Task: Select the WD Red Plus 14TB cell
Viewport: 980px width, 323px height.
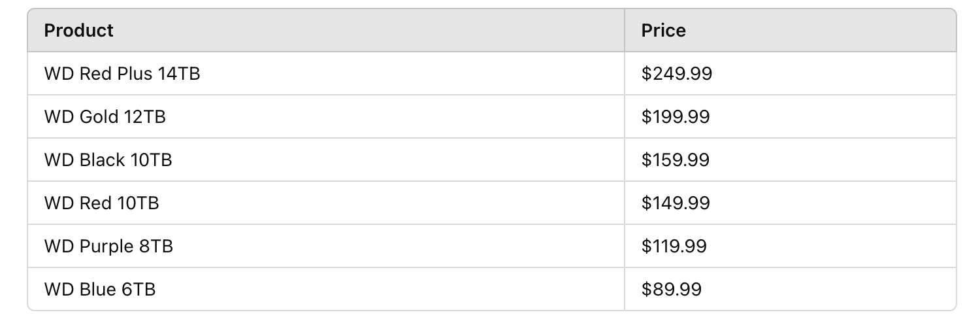Action: (x=326, y=73)
